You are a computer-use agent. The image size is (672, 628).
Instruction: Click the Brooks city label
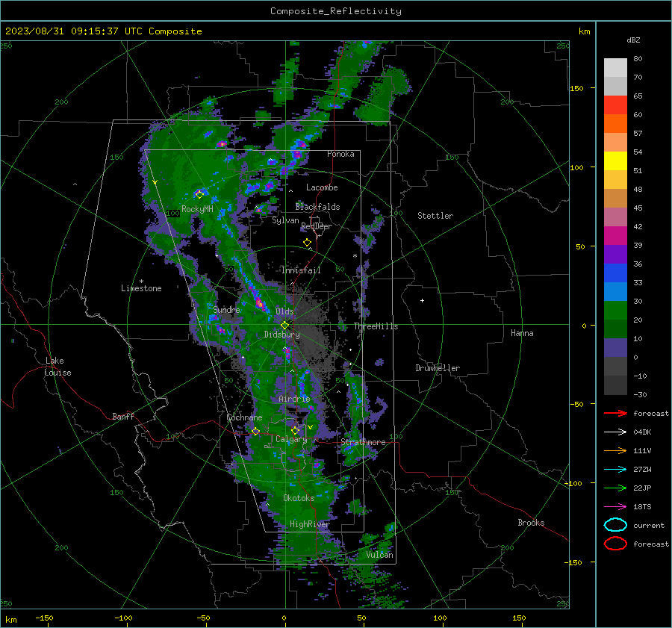[531, 523]
